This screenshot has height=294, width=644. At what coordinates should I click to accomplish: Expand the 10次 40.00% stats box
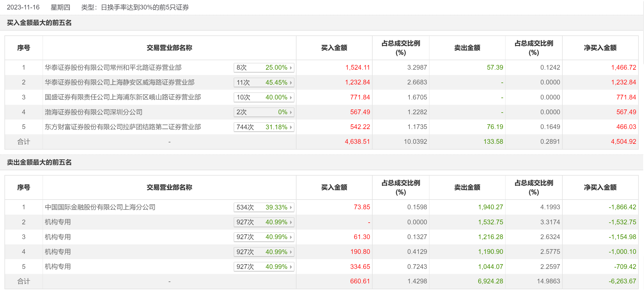pos(264,98)
